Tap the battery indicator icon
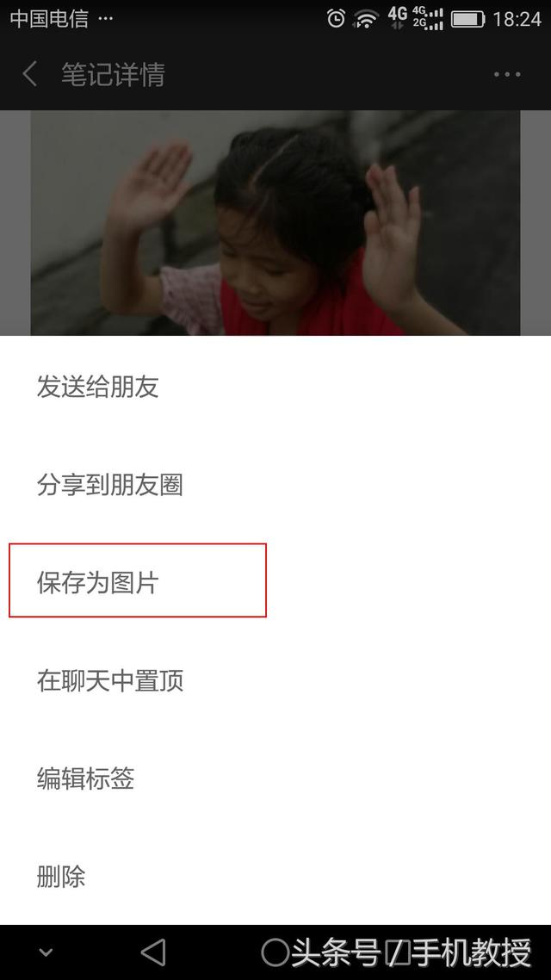The width and height of the screenshot is (551, 980). 467,19
